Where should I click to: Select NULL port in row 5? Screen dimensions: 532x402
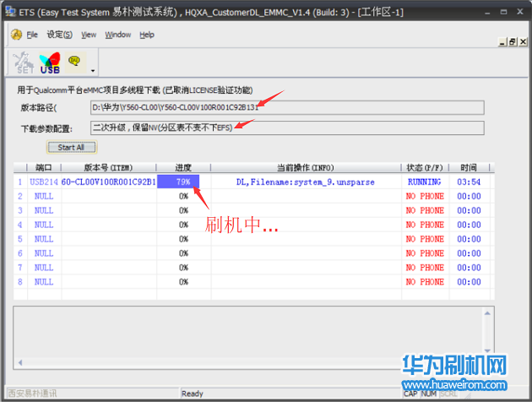[x=44, y=239]
